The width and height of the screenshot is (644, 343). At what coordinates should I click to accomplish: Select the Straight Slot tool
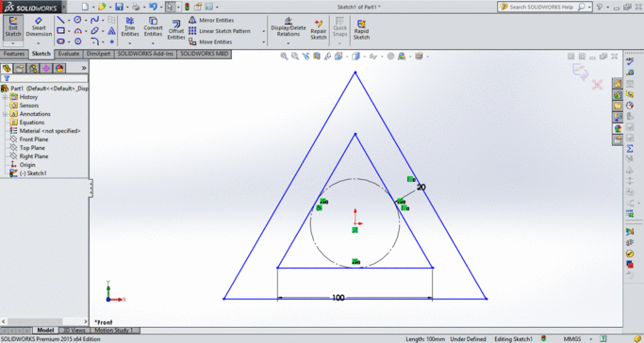tap(60, 41)
